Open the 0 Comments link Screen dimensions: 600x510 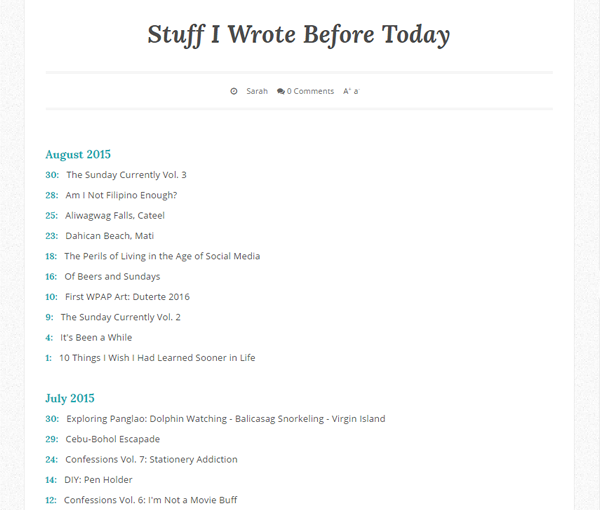(x=310, y=91)
